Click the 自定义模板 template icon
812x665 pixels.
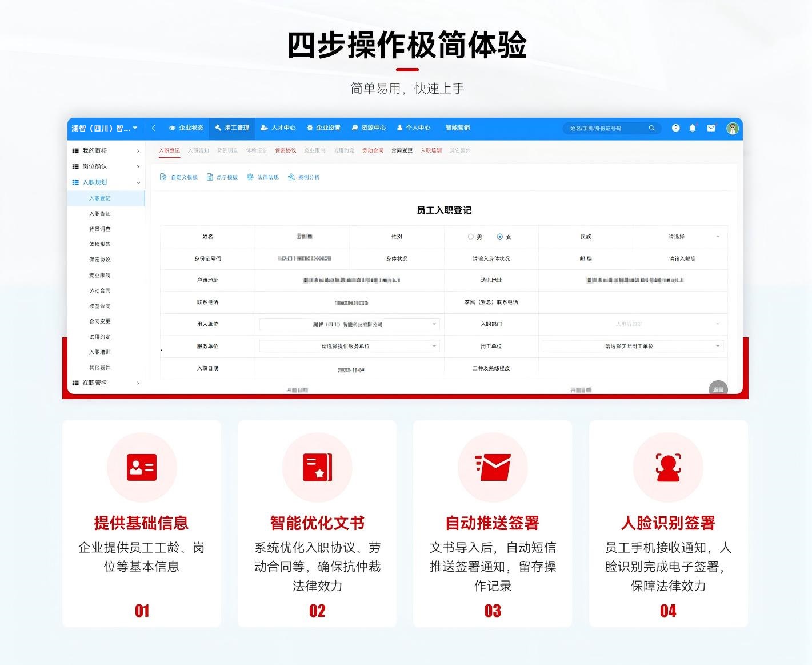(x=163, y=177)
